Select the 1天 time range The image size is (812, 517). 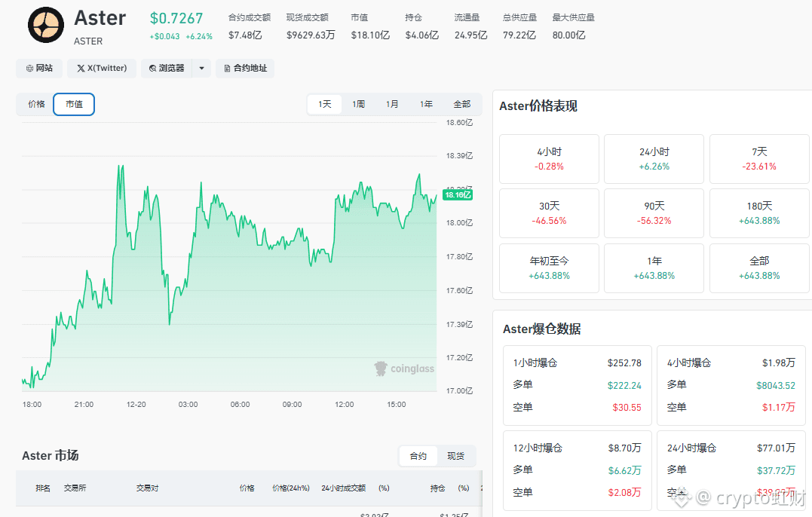325,104
